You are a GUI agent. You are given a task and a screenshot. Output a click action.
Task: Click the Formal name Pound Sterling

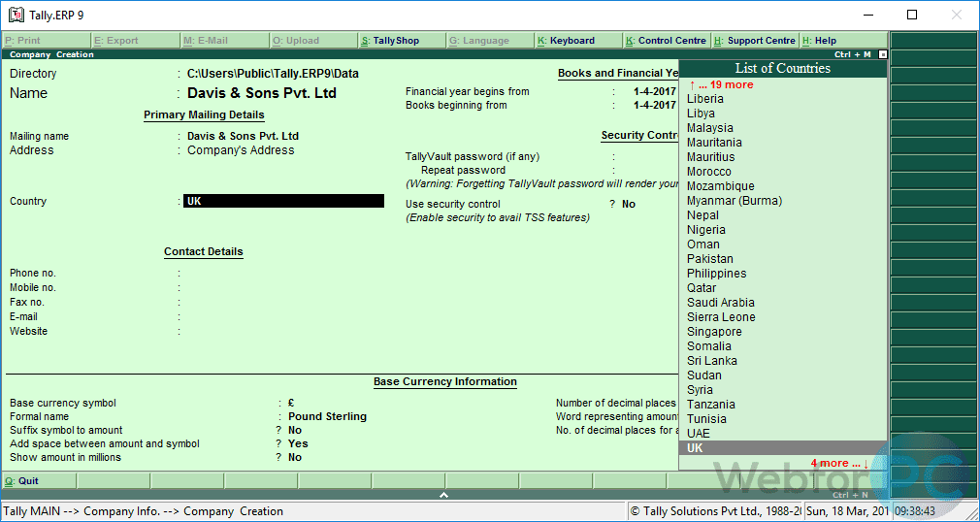tap(328, 416)
